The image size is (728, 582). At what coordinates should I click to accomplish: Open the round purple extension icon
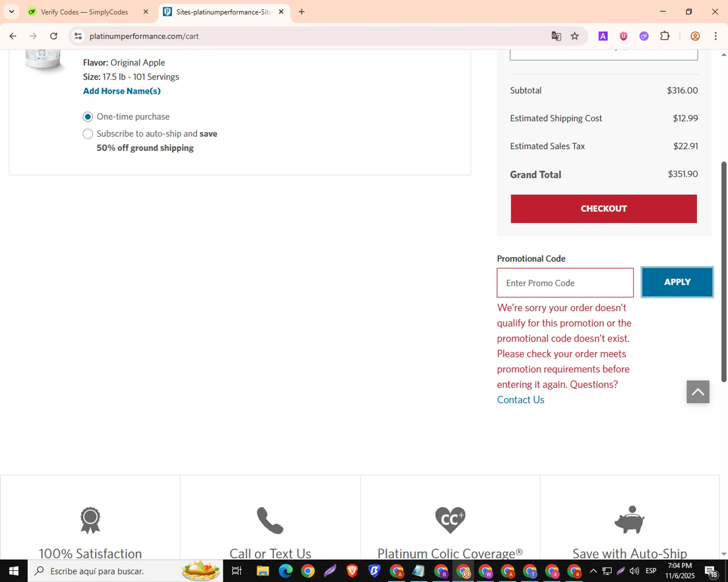point(644,36)
